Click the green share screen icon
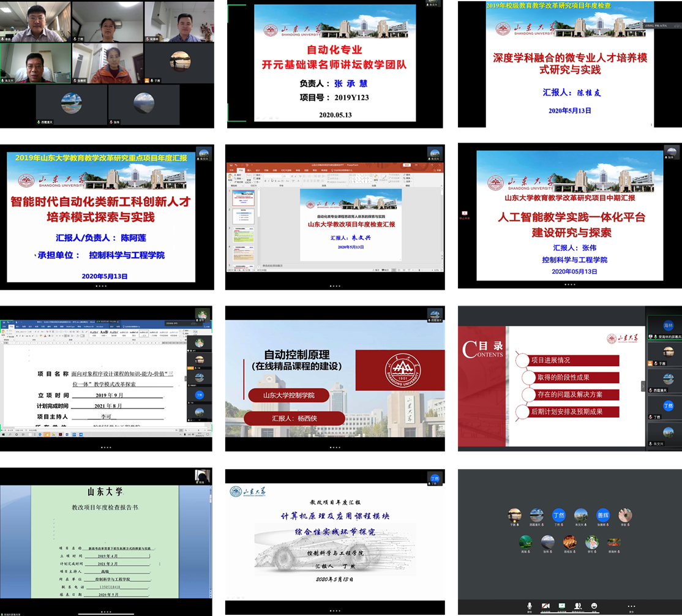This screenshot has height=616, width=682. click(x=561, y=606)
